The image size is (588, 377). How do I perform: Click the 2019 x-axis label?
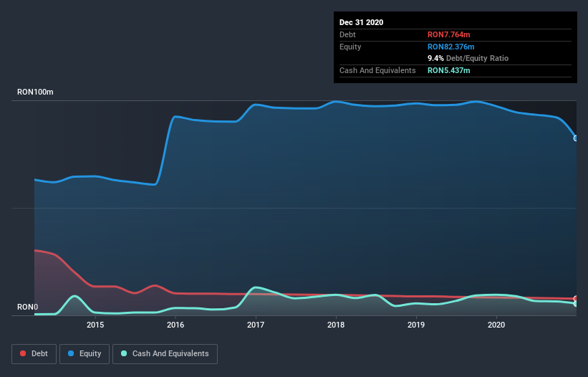coord(416,325)
